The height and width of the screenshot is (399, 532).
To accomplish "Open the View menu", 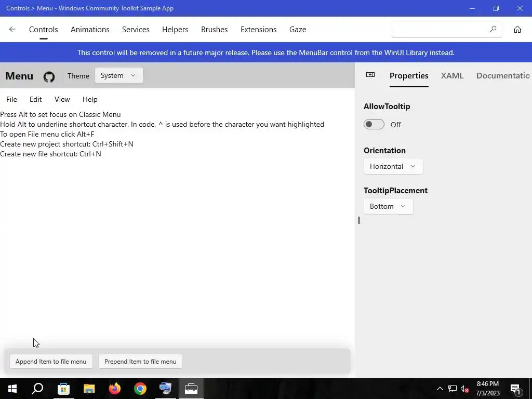I will (x=62, y=99).
